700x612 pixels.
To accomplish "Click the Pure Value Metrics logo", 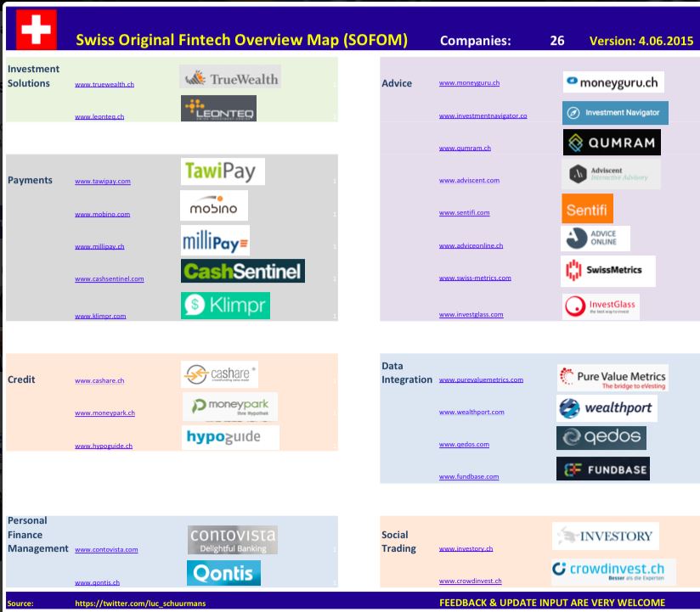I will tap(612, 378).
